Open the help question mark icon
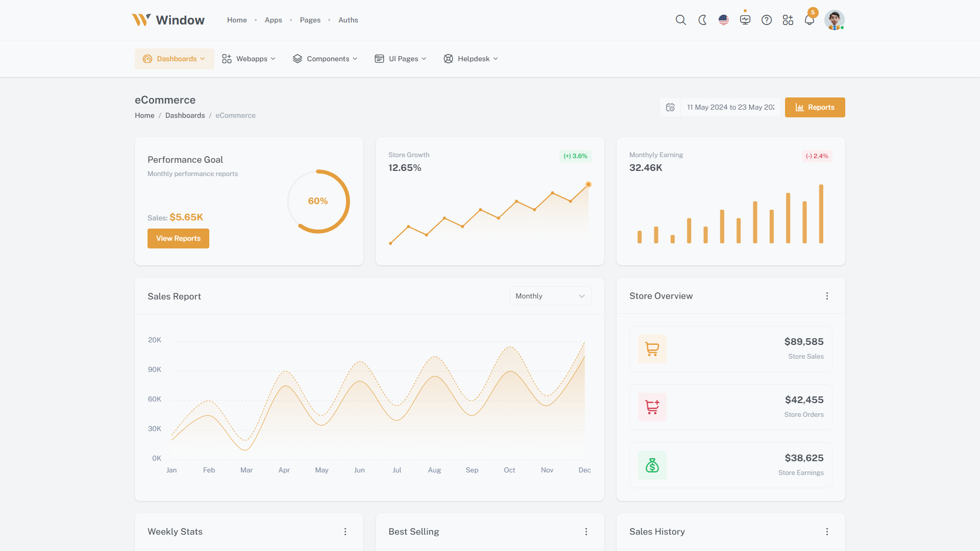Viewport: 980px width, 551px height. [x=766, y=20]
